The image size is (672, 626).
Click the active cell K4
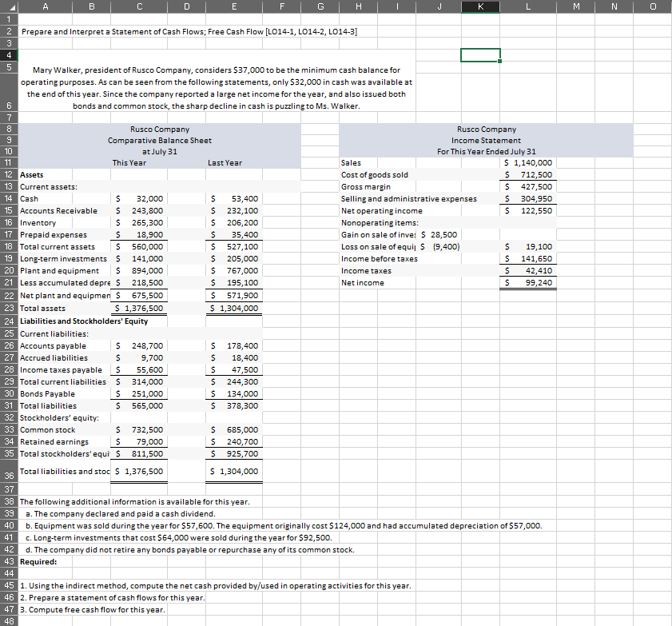[x=480, y=55]
